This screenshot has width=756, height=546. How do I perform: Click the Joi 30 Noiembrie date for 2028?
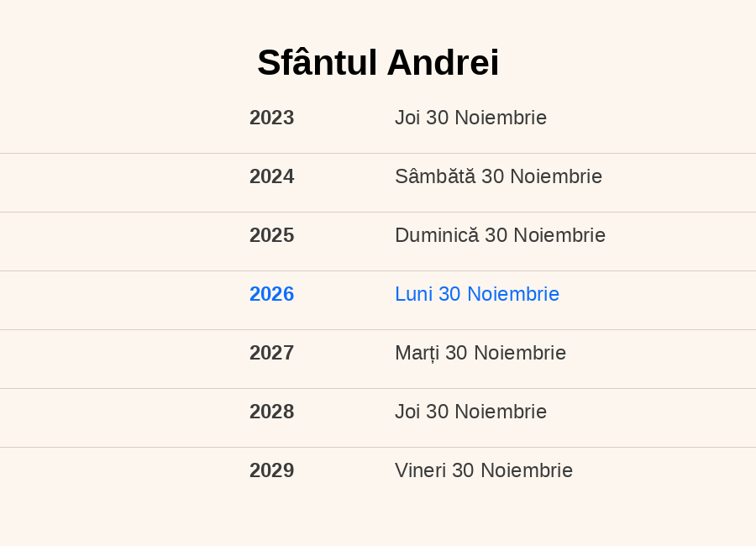pos(470,412)
